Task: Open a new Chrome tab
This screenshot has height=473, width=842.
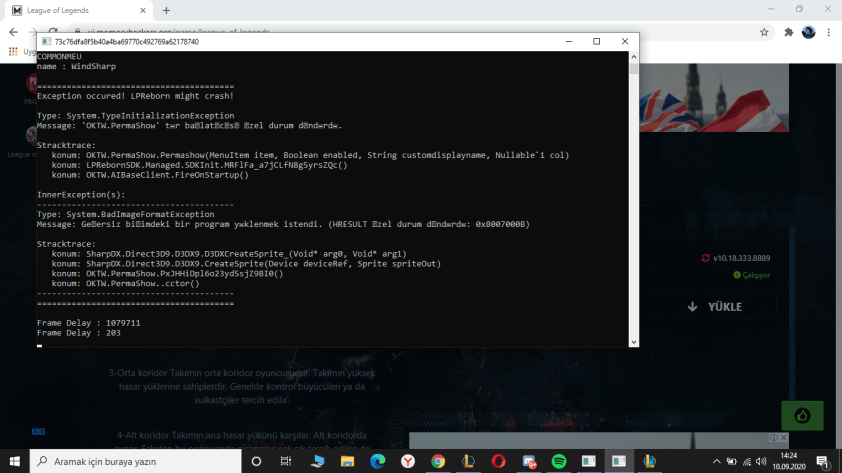Action: (166, 10)
